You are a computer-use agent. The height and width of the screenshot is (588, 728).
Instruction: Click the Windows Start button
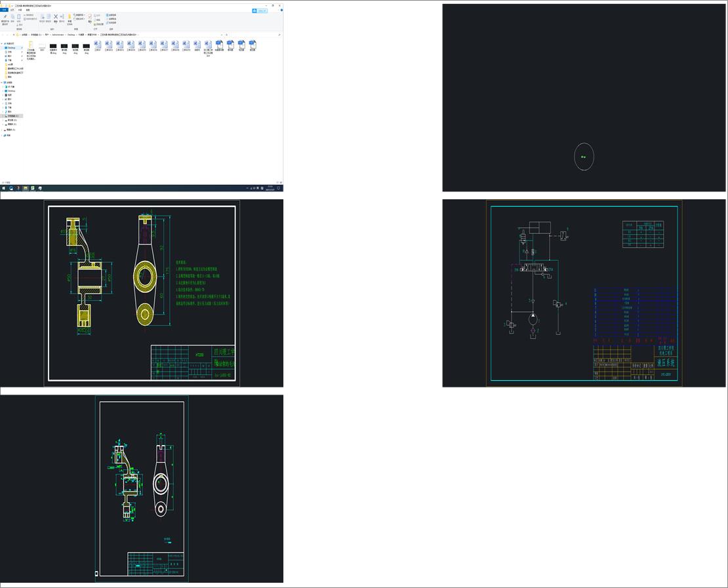click(x=3, y=188)
